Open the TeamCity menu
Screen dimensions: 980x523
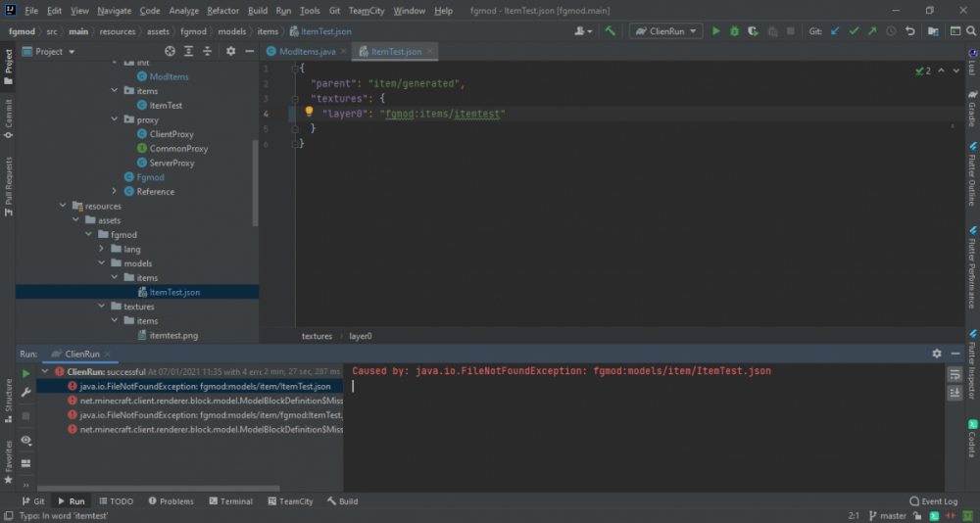[368, 11]
